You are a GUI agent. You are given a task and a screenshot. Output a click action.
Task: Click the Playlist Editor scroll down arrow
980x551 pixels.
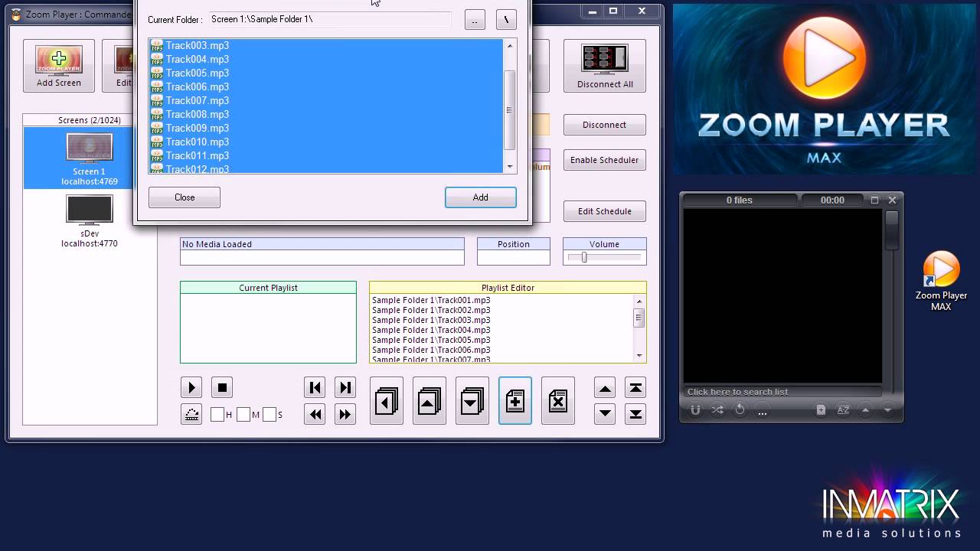click(639, 355)
